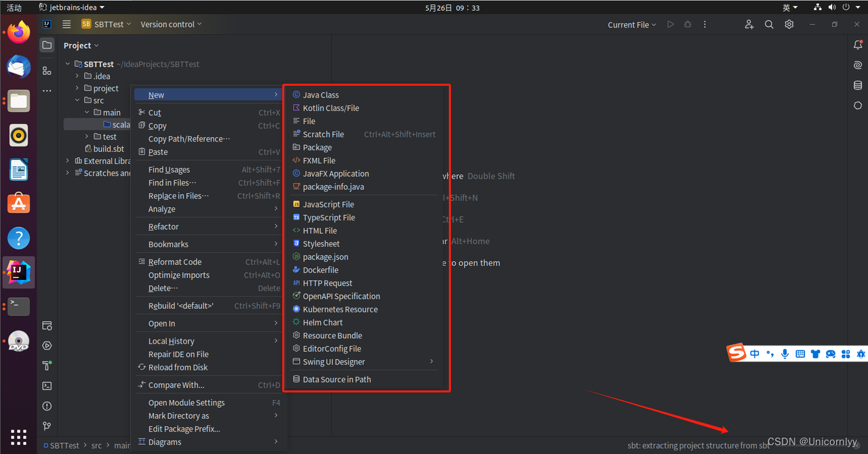Select Find Usages menu entry

[x=209, y=169]
